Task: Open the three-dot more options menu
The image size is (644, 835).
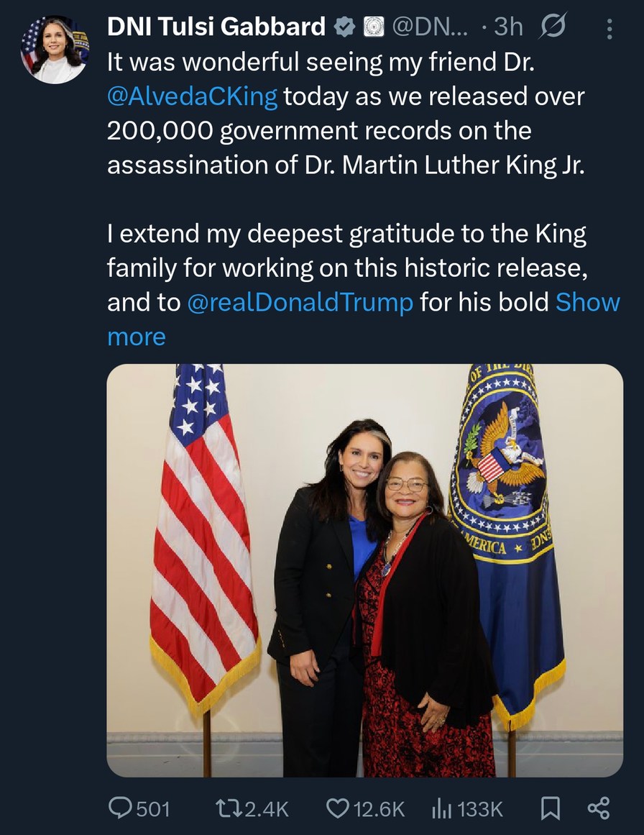Action: point(609,28)
